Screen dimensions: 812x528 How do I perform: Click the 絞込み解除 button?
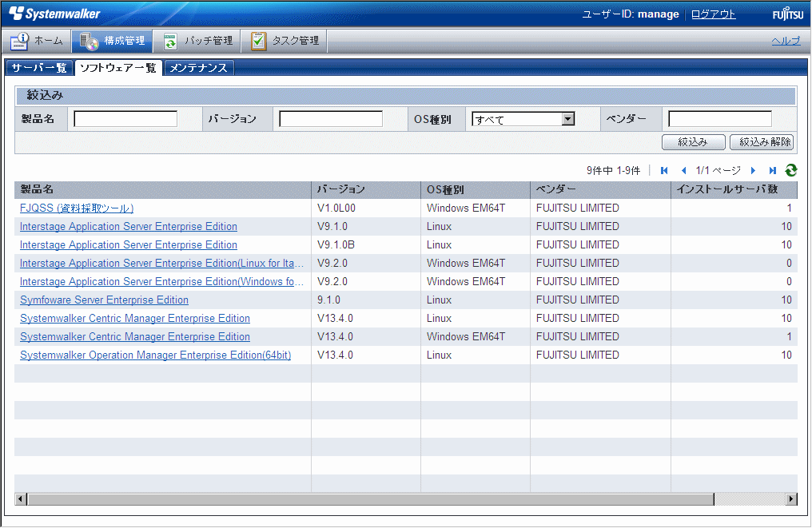click(x=761, y=142)
